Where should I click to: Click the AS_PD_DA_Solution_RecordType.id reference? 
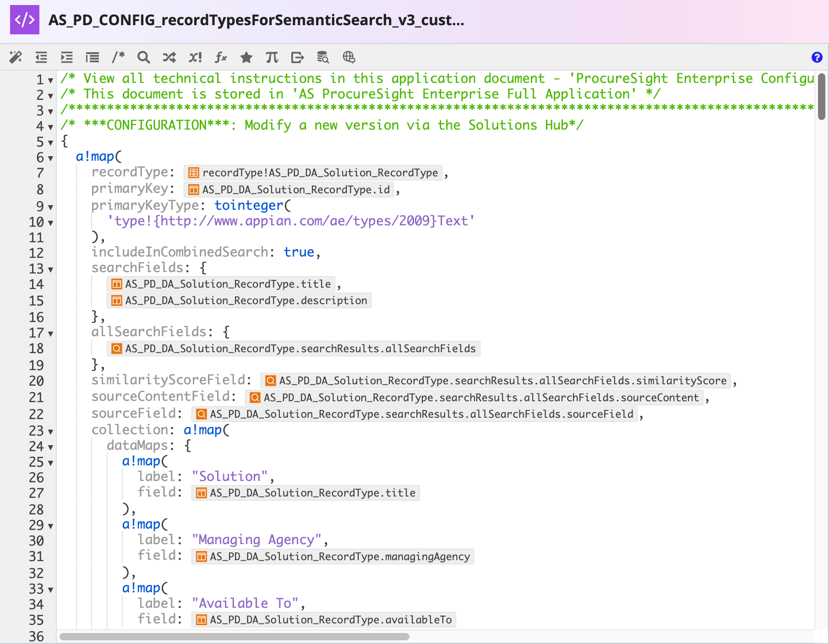289,190
